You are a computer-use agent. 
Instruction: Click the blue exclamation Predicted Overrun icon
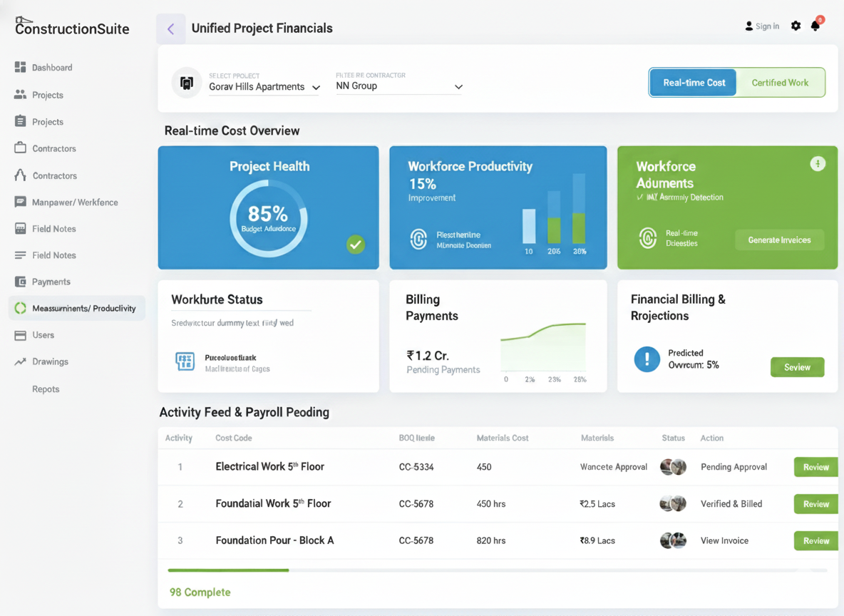coord(647,359)
